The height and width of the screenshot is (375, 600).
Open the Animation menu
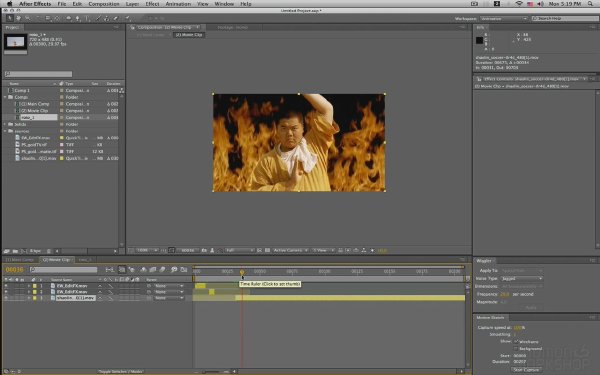pos(178,4)
